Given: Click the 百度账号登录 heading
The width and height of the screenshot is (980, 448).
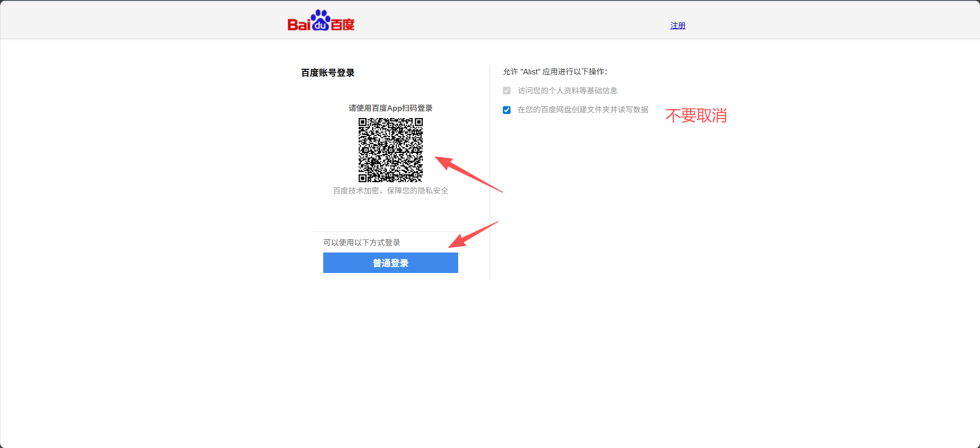Looking at the screenshot, I should [x=328, y=73].
